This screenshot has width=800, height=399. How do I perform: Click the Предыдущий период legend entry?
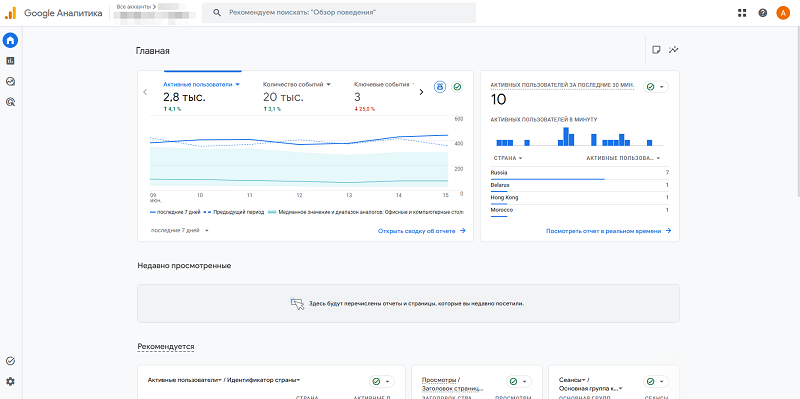coord(234,212)
